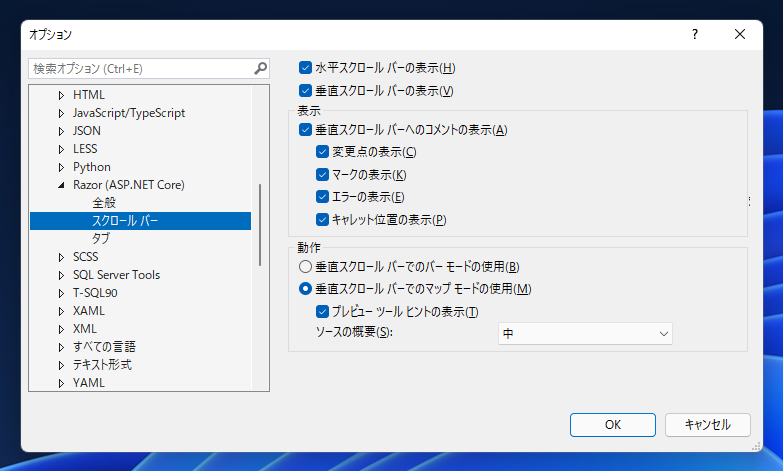Expand the XML tree node
Viewport: 783px width, 471px height.
61,329
